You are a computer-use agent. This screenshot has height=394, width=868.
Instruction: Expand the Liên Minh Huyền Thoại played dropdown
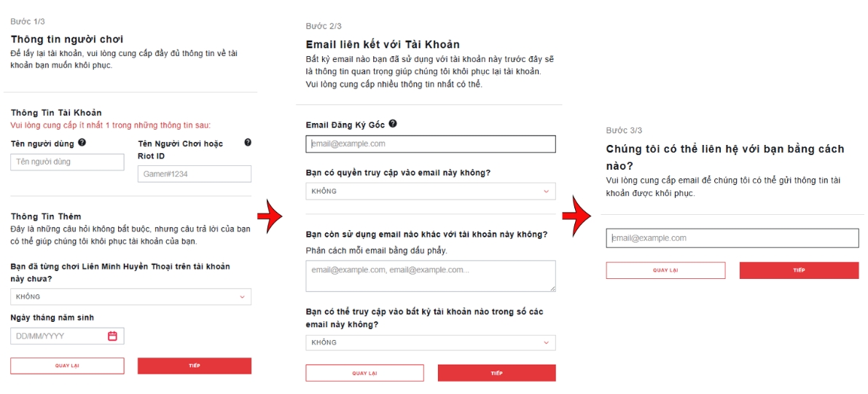click(130, 296)
